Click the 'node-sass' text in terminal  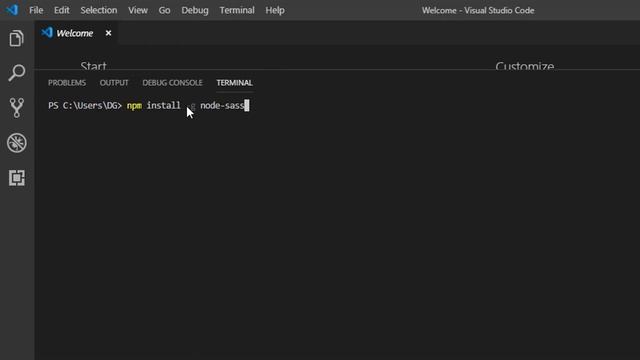pyautogui.click(x=222, y=106)
